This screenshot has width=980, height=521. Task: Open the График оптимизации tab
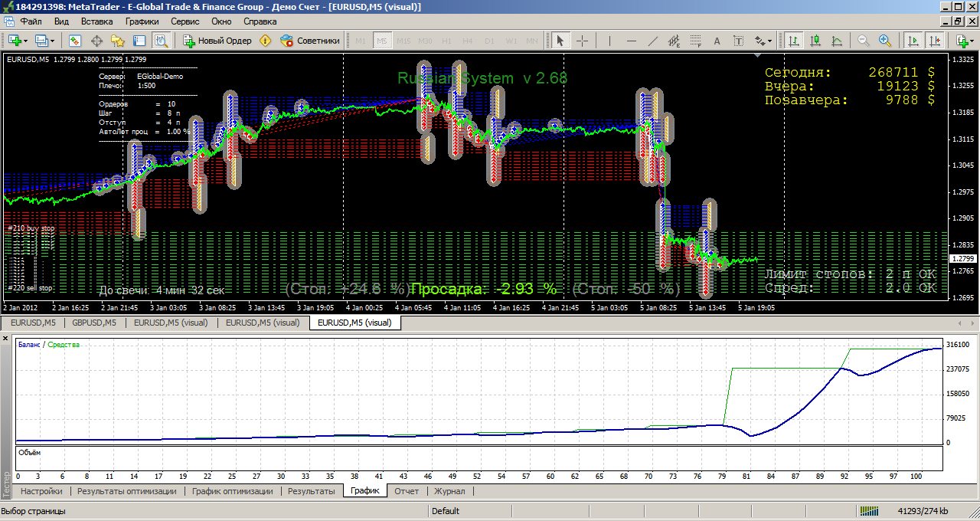coord(232,491)
